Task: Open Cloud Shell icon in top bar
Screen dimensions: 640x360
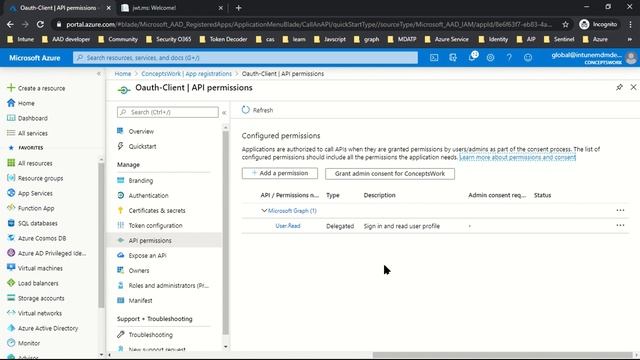Action: pyautogui.click(x=434, y=58)
